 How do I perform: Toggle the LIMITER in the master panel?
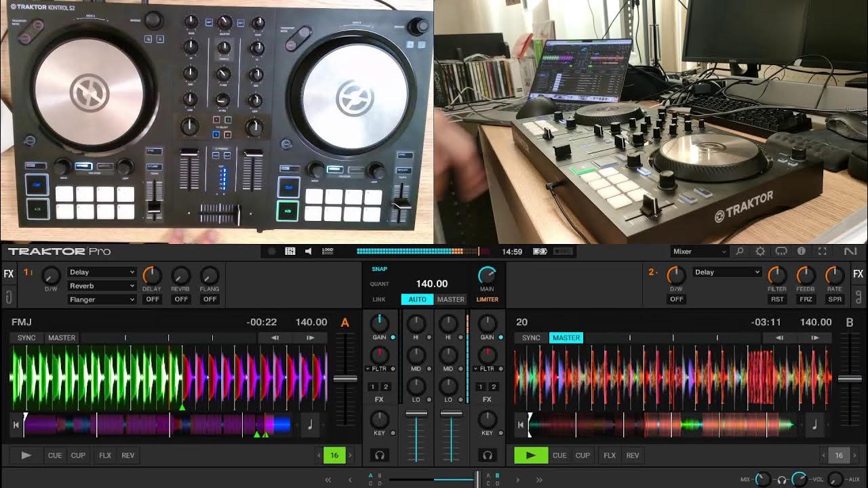[x=487, y=299]
